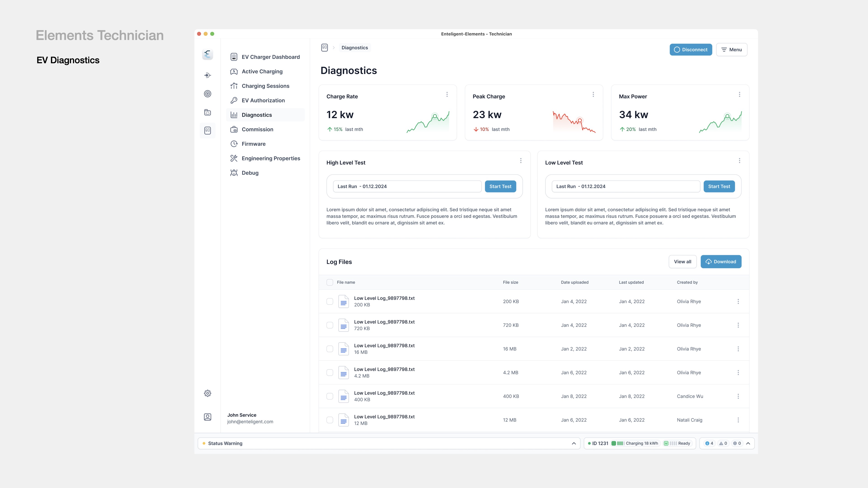This screenshot has width=868, height=488.
Task: Open Charging Sessions in the sidebar
Action: tap(265, 86)
